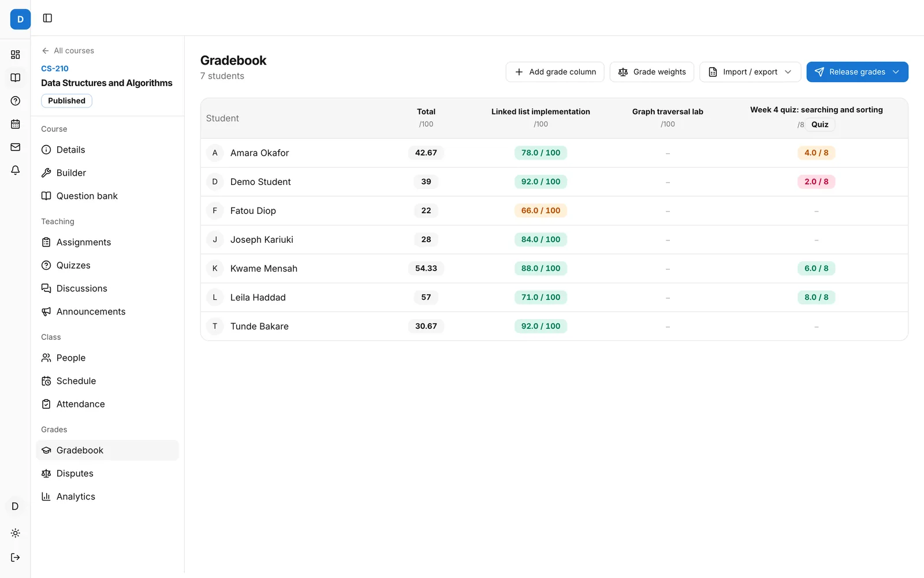Expand the Release grades dropdown
The height and width of the screenshot is (578, 924).
pos(857,72)
